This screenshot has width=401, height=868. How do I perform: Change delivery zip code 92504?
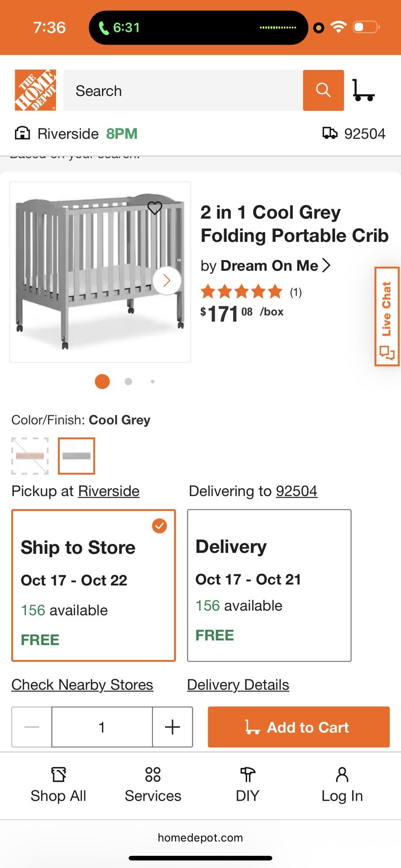coord(296,491)
